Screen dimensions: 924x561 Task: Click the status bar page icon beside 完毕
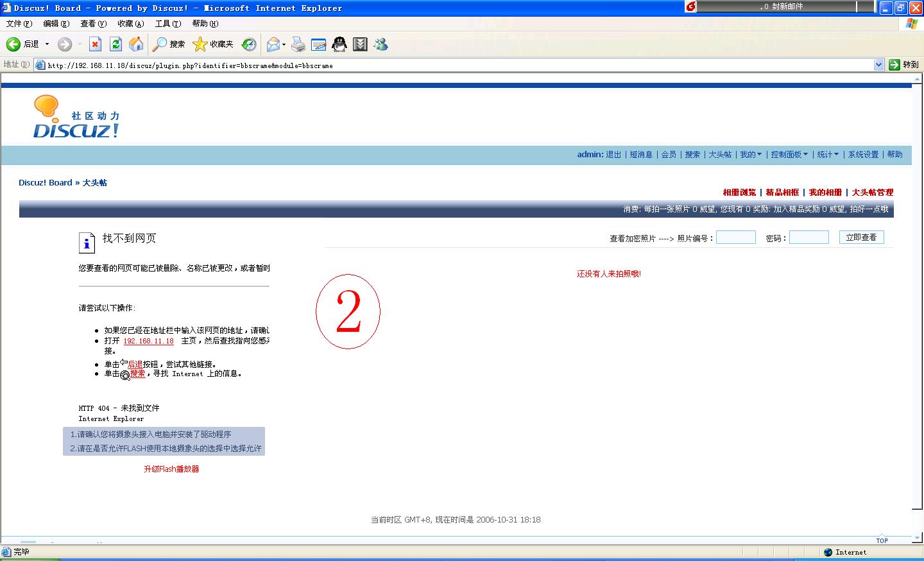(6, 552)
